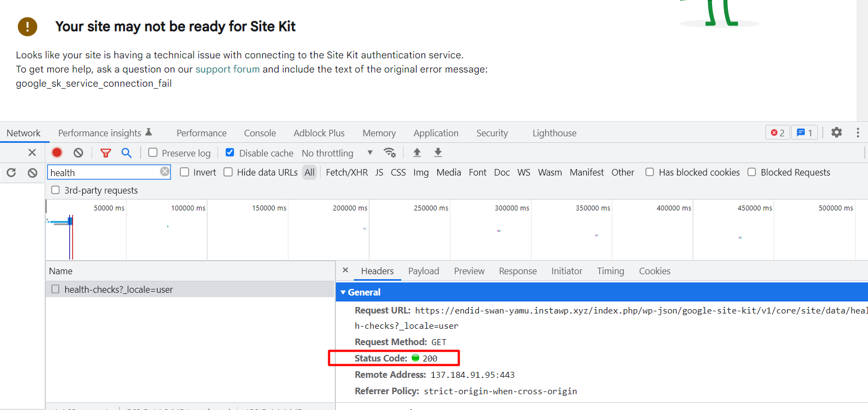The image size is (868, 410).
Task: Export HAR file with download arrow
Action: pos(438,153)
